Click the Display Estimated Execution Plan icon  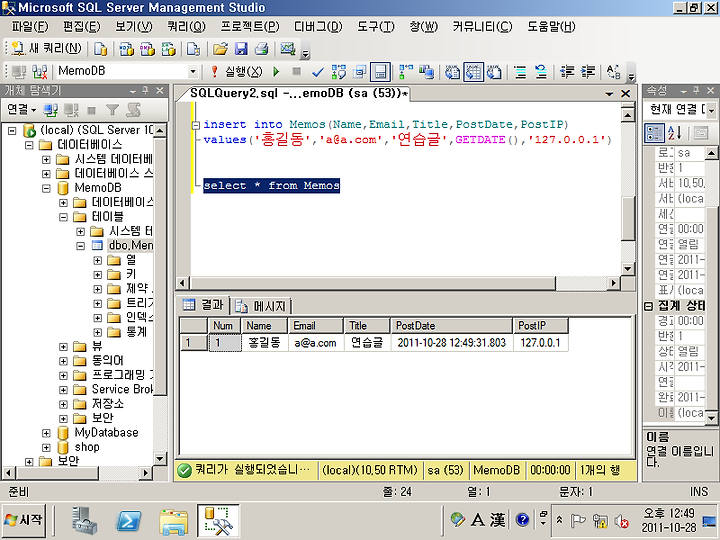(x=339, y=72)
